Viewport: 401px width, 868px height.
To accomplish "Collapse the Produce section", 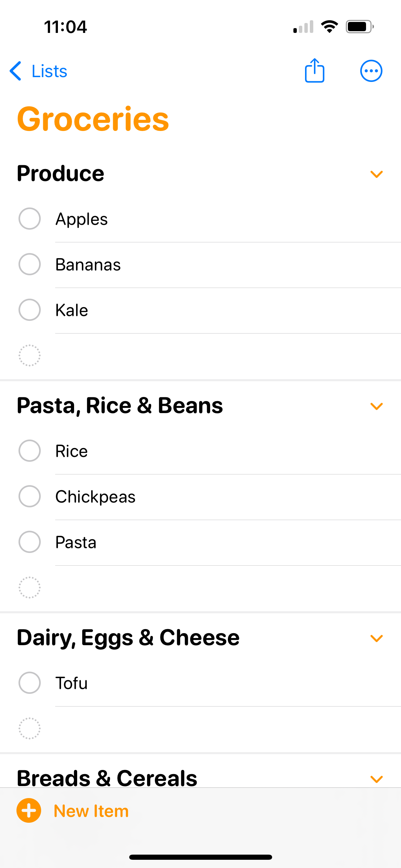I will pyautogui.click(x=376, y=174).
